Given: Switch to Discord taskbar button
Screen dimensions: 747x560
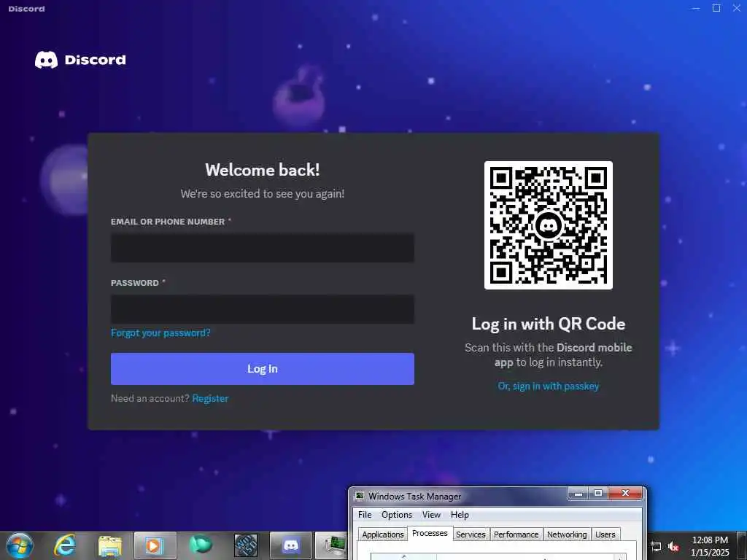Looking at the screenshot, I should 291,545.
